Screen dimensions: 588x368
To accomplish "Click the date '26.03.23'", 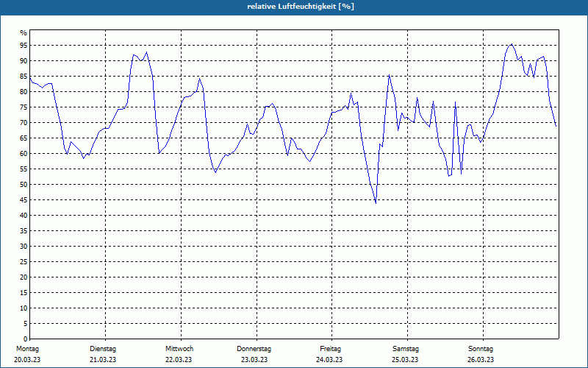I will coord(481,360).
